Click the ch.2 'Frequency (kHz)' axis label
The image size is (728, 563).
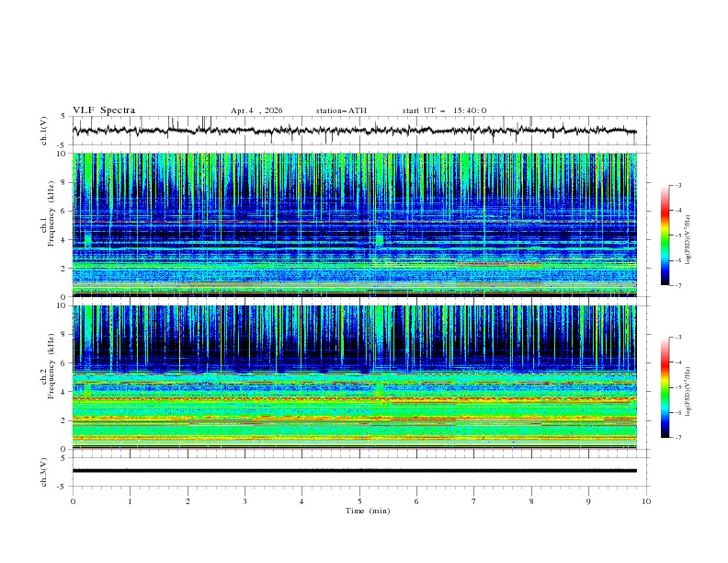(51, 366)
